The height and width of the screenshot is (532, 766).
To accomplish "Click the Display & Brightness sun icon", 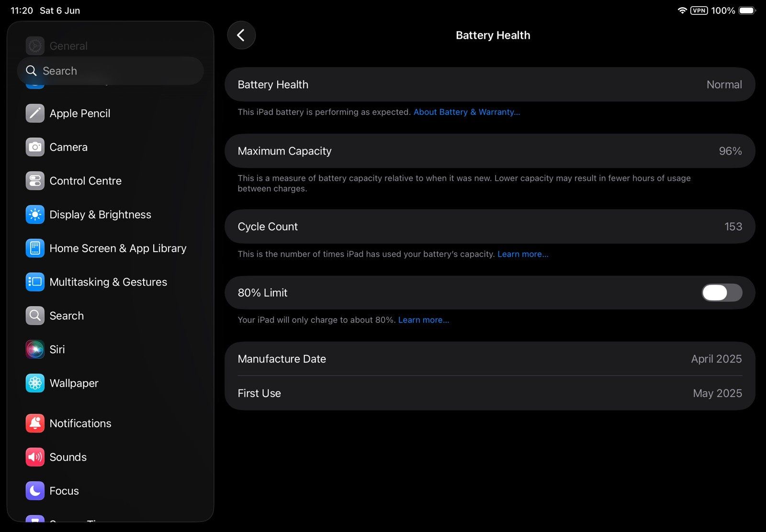I will [35, 214].
